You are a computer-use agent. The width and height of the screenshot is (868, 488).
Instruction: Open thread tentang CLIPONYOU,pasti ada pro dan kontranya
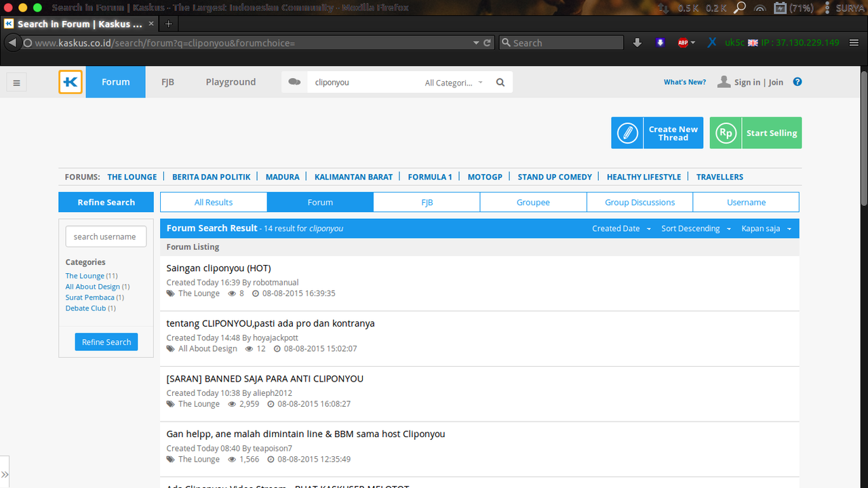click(271, 323)
